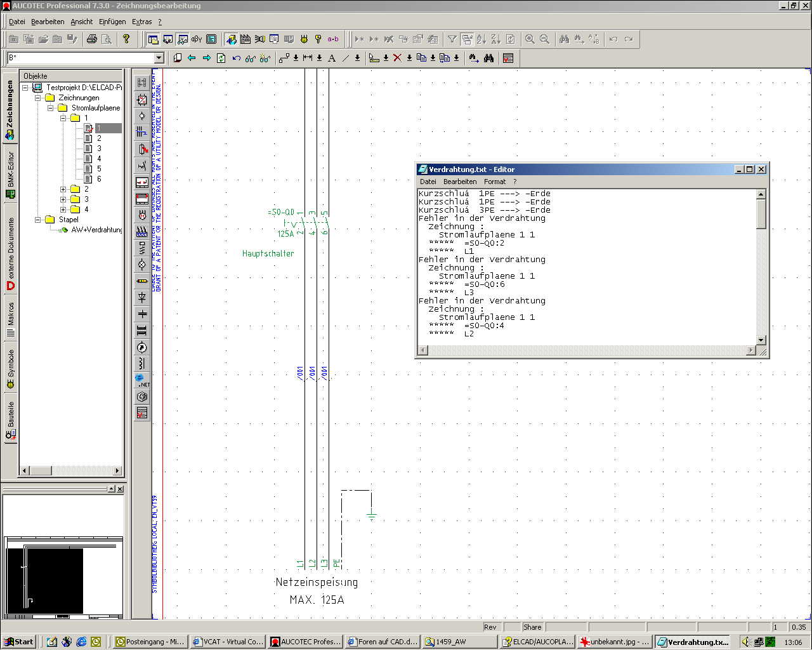
Task: Click the cyan right arrow navigation icon
Action: point(206,58)
